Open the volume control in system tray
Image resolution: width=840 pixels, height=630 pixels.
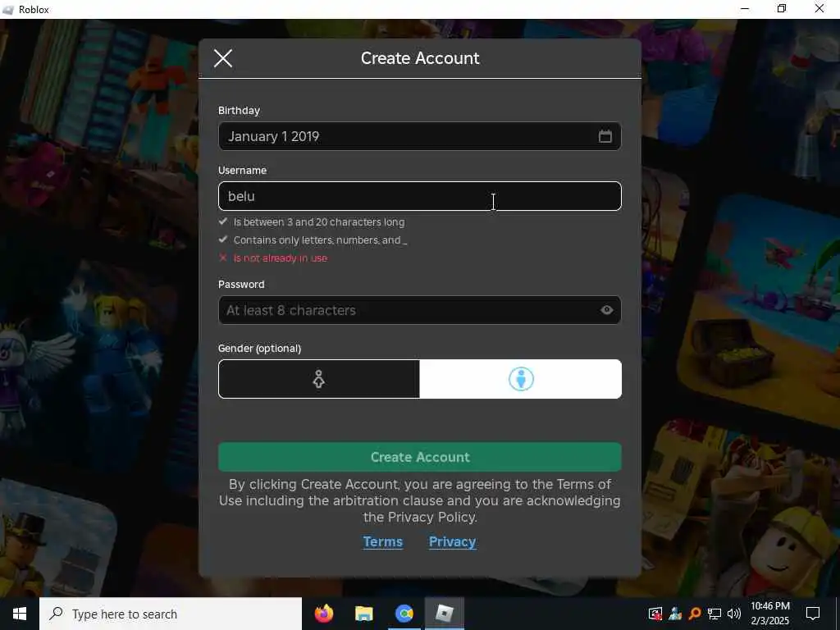[734, 614]
